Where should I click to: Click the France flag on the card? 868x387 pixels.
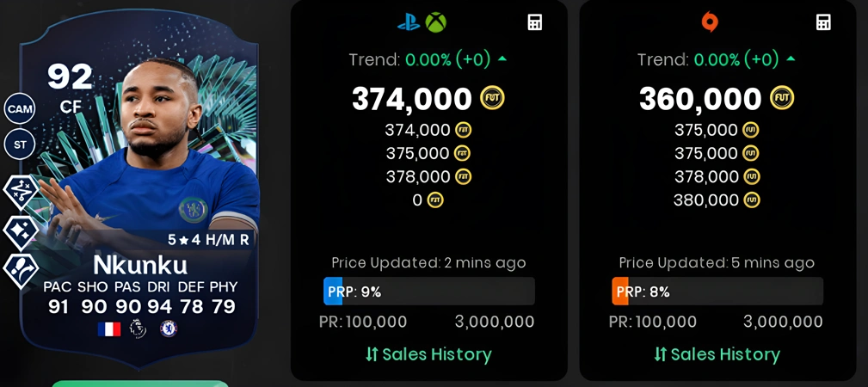[109, 329]
